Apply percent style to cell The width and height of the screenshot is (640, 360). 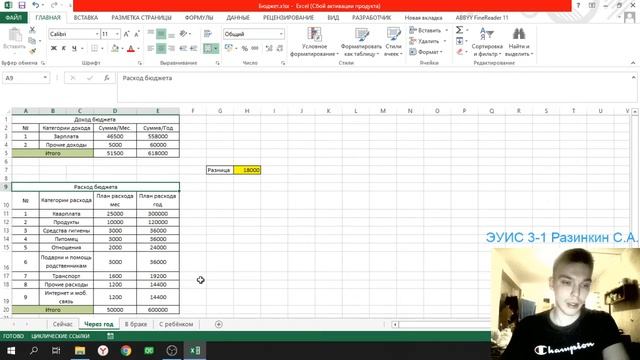(244, 49)
